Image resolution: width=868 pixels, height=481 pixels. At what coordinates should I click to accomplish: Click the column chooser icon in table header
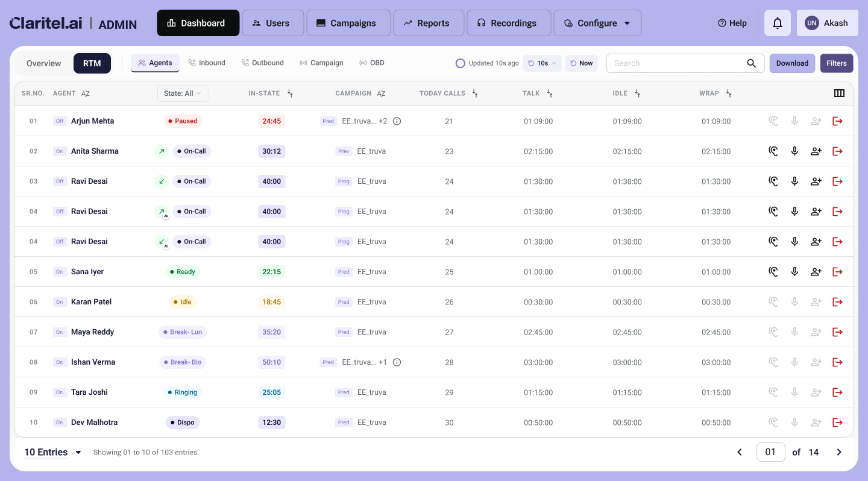839,93
